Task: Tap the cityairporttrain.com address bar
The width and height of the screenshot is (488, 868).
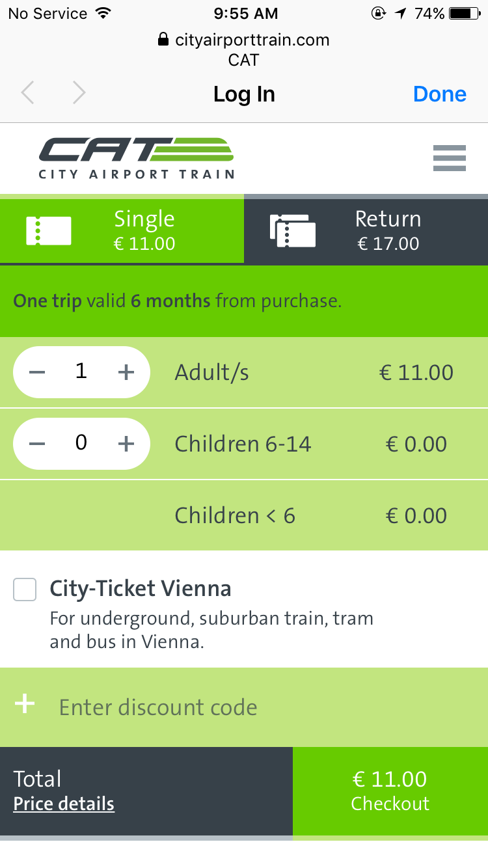Action: coord(244,40)
